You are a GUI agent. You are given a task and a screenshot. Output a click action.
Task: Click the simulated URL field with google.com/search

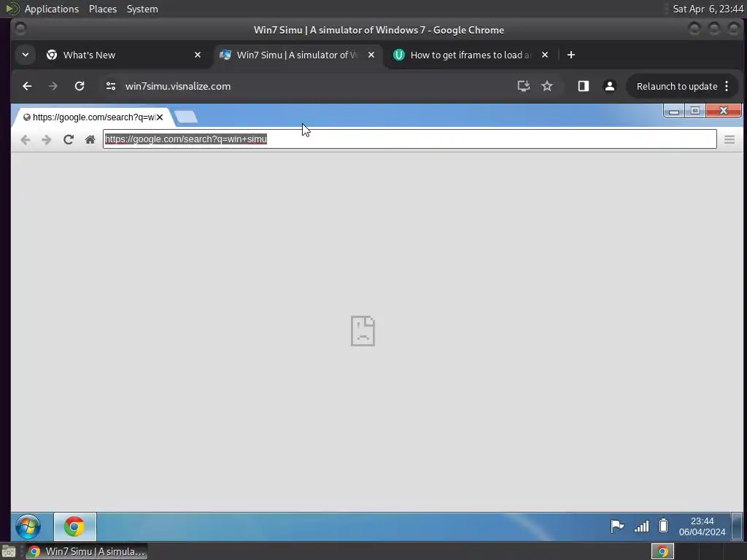pyautogui.click(x=410, y=139)
